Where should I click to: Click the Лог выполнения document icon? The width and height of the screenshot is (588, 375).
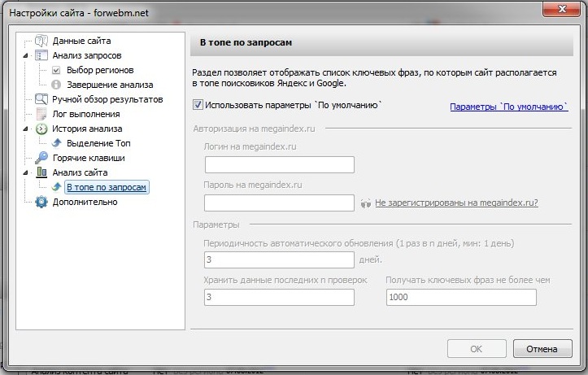41,114
